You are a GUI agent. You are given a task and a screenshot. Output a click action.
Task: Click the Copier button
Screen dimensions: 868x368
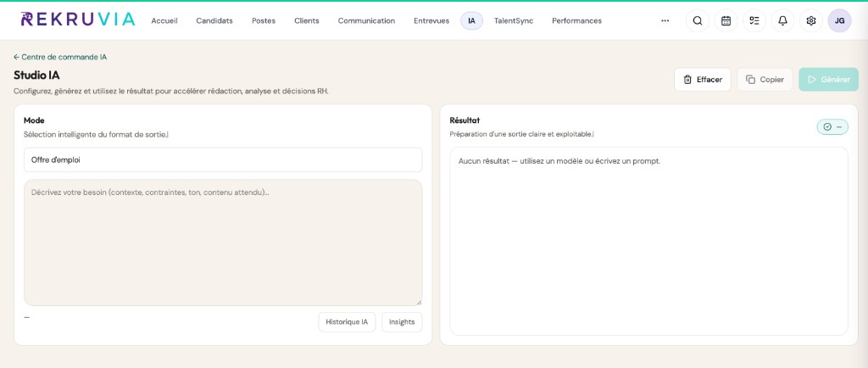click(x=765, y=80)
